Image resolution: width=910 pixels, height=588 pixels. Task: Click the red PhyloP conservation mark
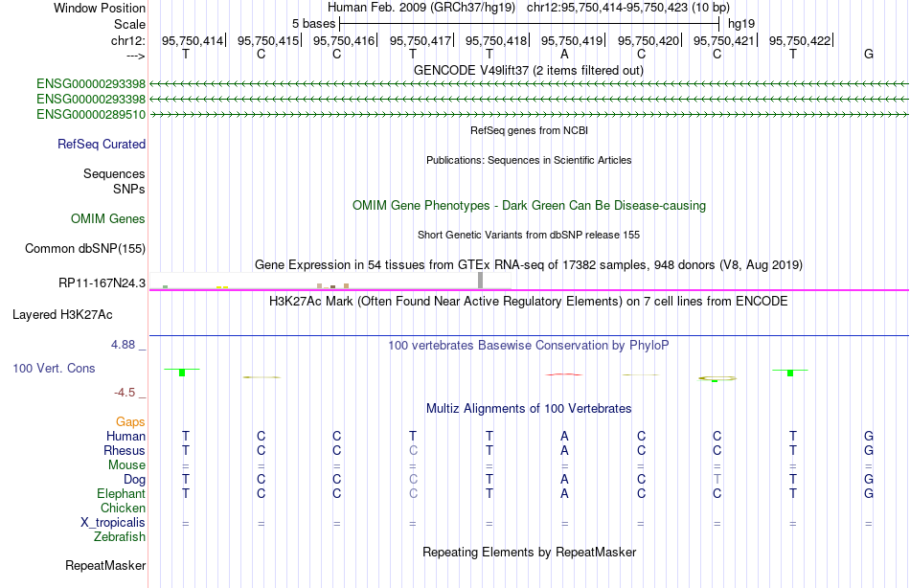click(564, 374)
